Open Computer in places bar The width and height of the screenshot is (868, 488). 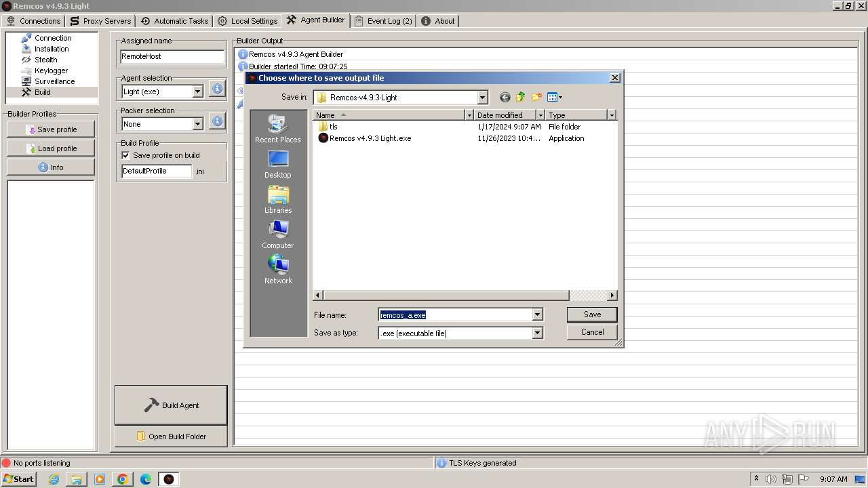(278, 235)
